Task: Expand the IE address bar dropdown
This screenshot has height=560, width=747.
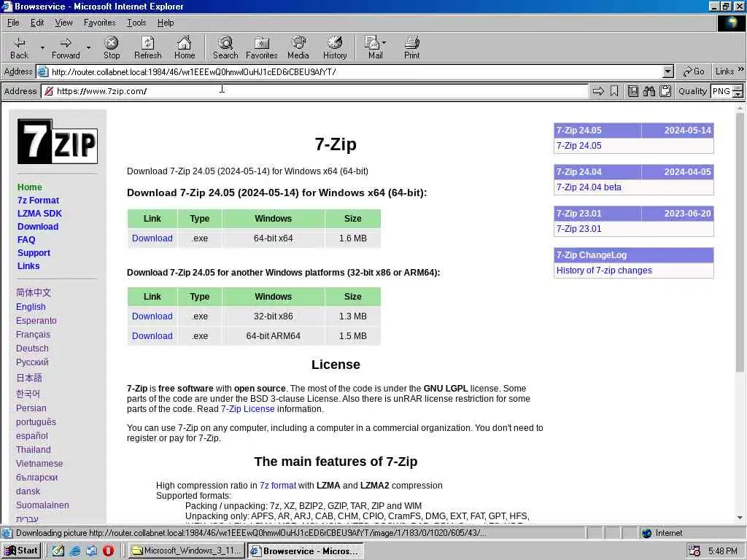Action: [x=668, y=71]
